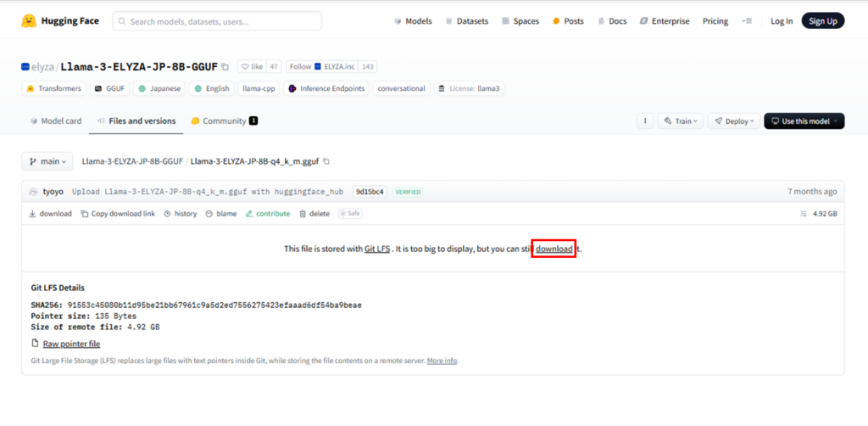Select the conversational tag
This screenshot has height=426, width=868.
tap(401, 88)
